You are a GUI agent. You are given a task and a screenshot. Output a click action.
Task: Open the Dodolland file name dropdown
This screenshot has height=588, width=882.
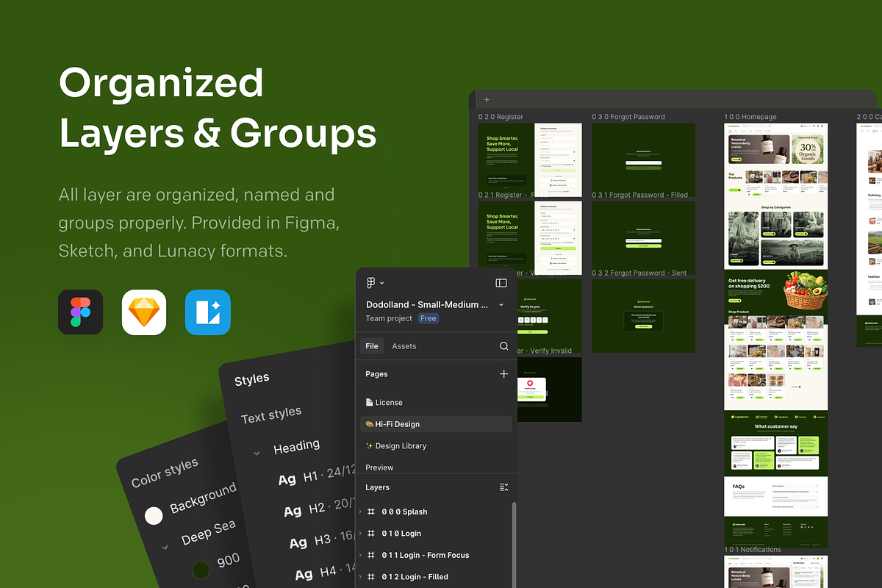(501, 304)
